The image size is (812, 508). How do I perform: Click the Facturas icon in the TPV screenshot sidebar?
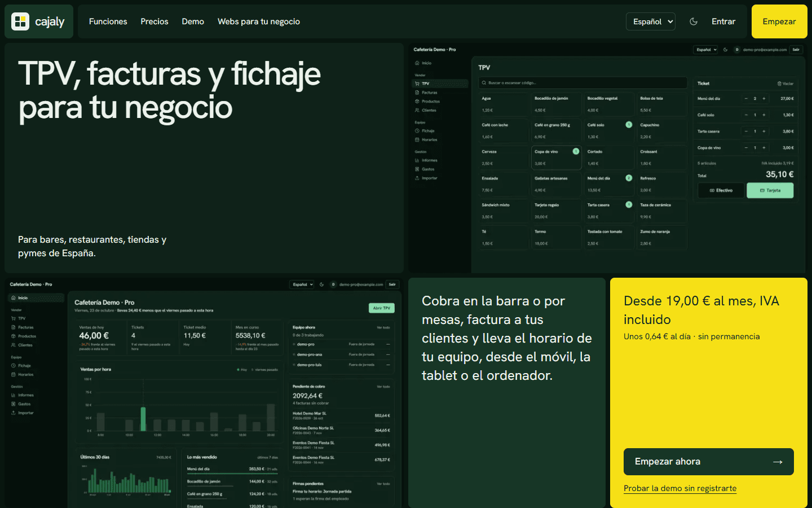[417, 93]
